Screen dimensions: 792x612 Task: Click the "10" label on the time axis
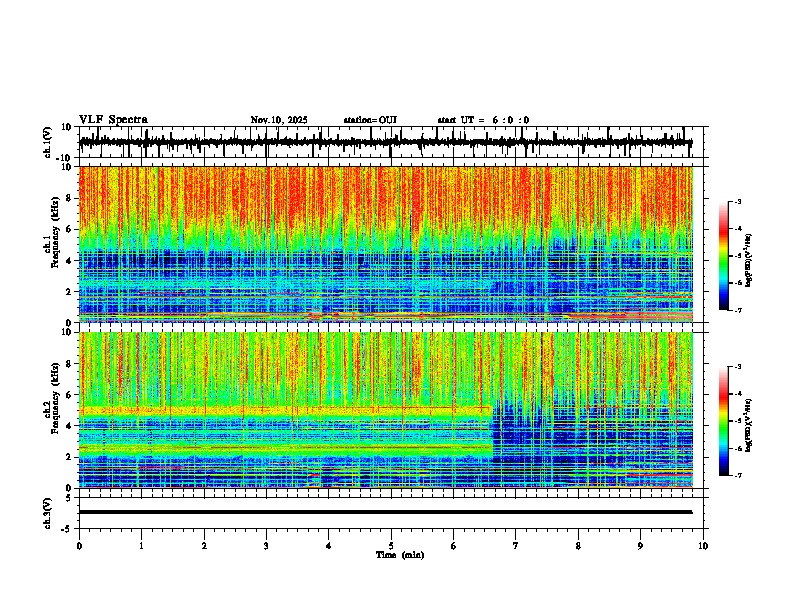click(x=703, y=546)
